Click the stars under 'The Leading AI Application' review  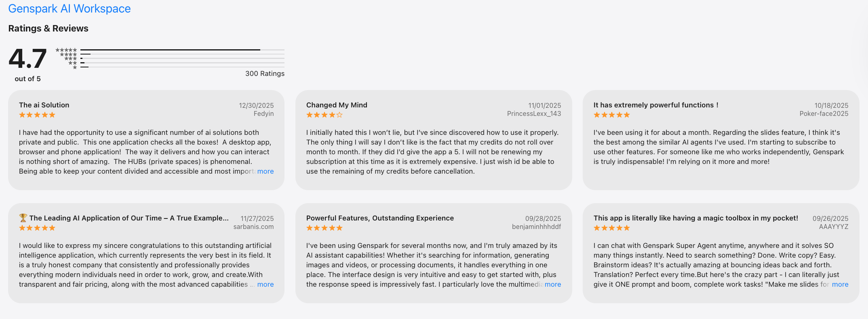pos(37,228)
